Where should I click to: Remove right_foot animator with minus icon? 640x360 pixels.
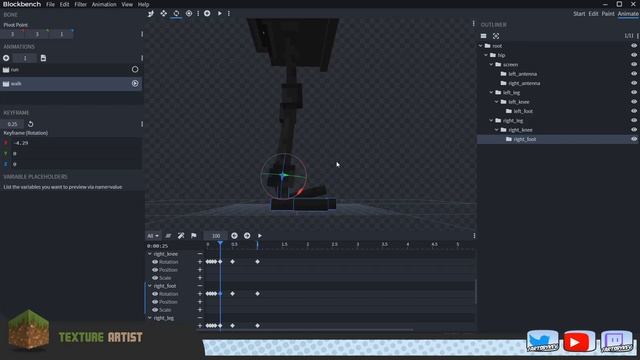pyautogui.click(x=200, y=286)
